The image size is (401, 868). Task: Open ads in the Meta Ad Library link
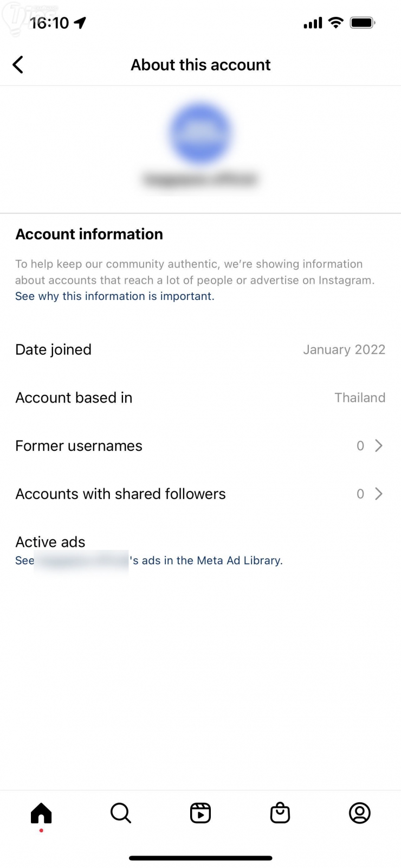206,560
